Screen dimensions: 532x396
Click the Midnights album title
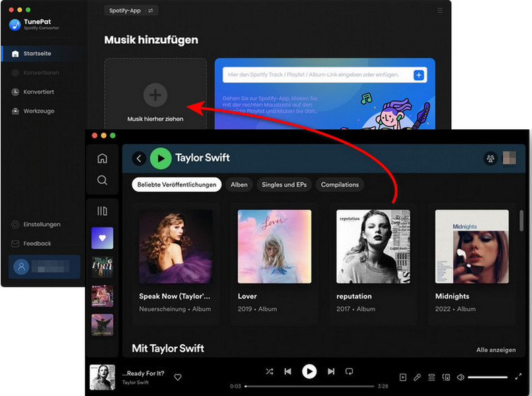pyautogui.click(x=453, y=296)
